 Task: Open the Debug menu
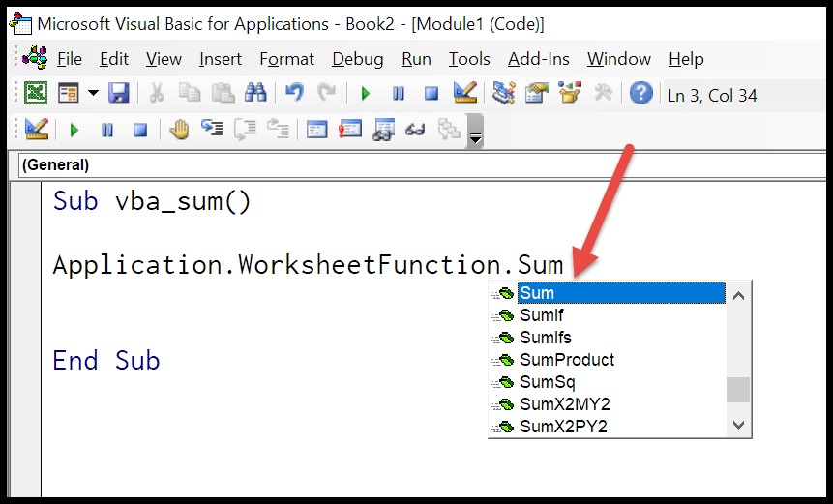tap(358, 59)
